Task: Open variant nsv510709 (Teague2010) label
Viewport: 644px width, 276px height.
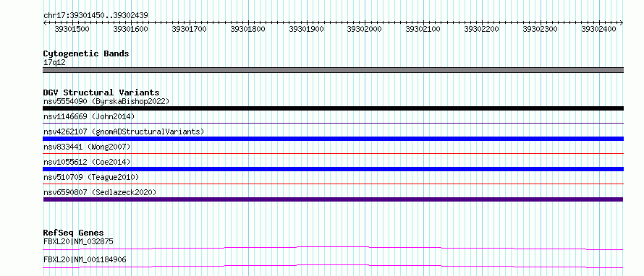Action: 91,177
